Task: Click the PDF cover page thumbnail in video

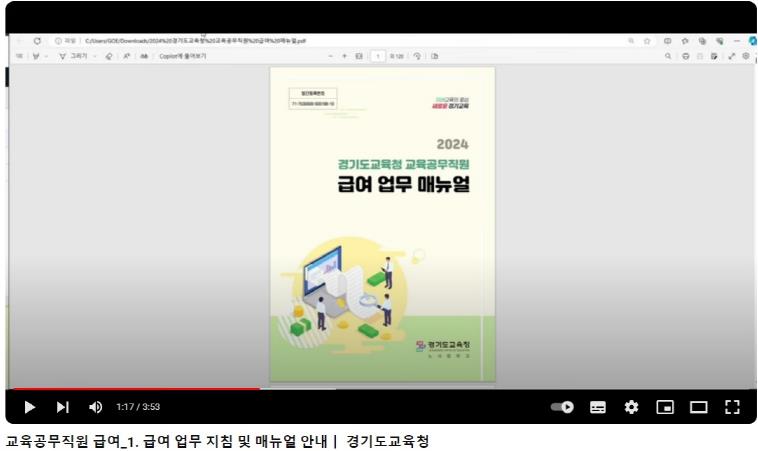Action: (x=382, y=224)
